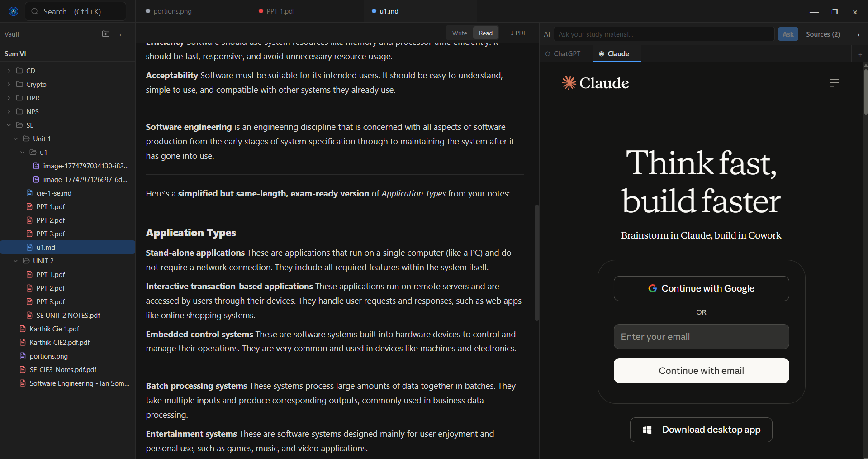Click the document vertical scrollbar
Viewport: 868px width, 459px height.
[x=537, y=263]
